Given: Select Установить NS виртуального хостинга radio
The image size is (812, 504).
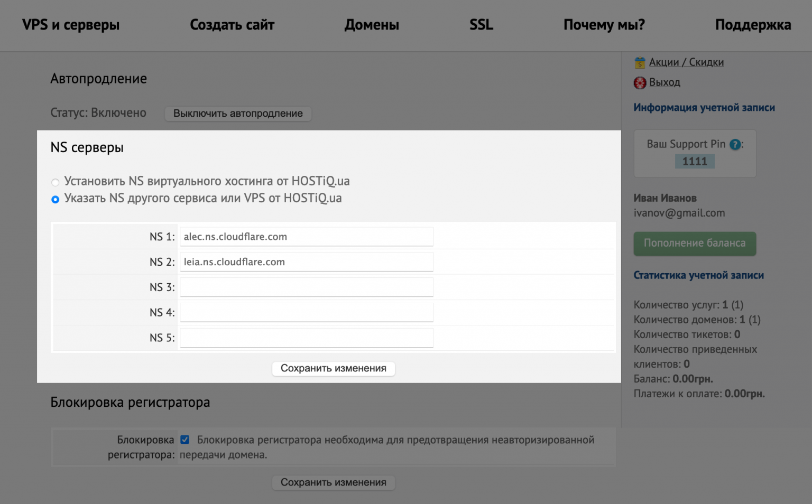Looking at the screenshot, I should point(55,182).
